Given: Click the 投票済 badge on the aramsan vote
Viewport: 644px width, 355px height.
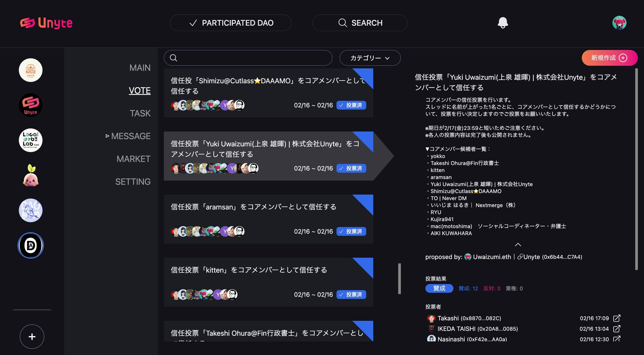Looking at the screenshot, I should click(351, 231).
